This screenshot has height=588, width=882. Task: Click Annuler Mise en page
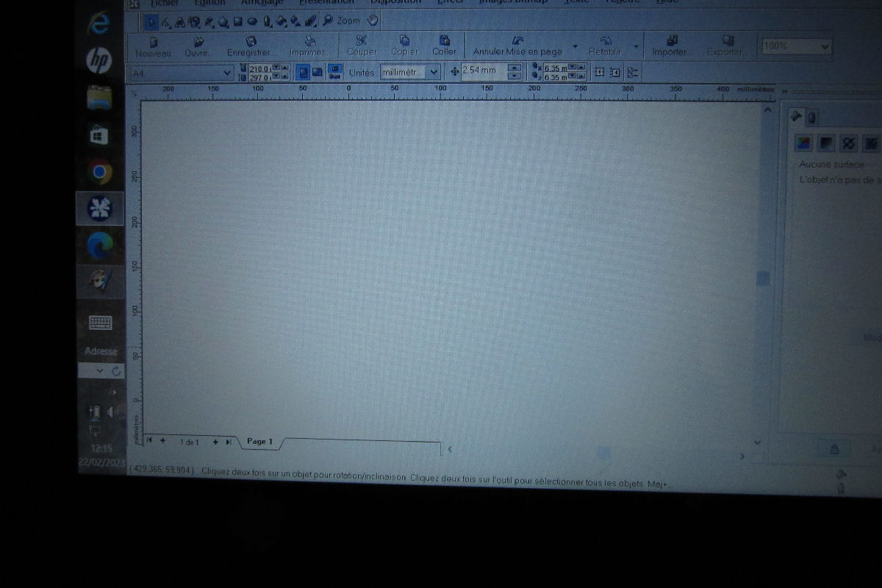click(517, 46)
